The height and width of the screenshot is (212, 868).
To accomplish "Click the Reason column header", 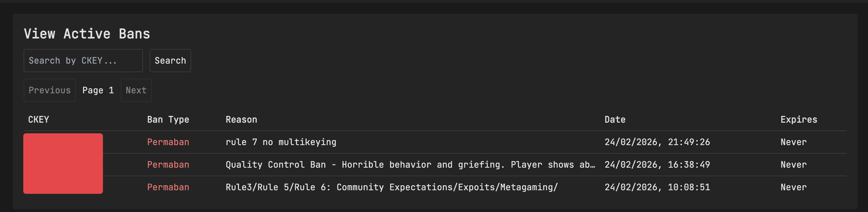I will [x=241, y=119].
